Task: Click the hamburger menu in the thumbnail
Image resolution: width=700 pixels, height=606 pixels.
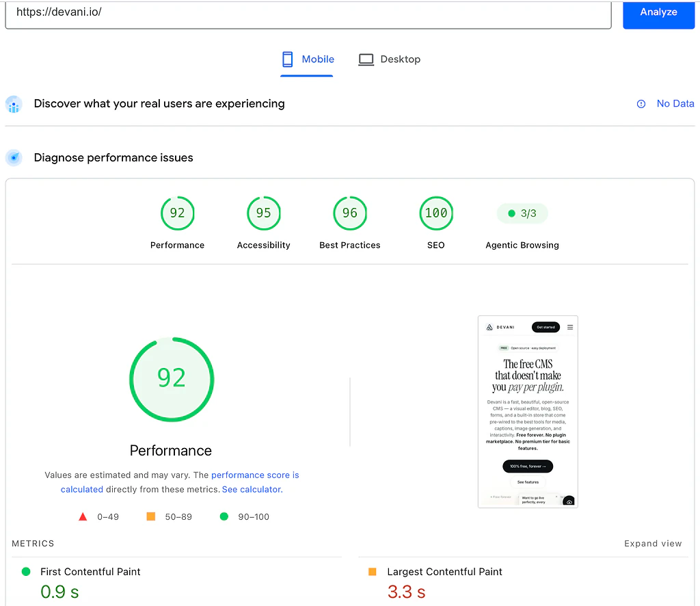Action: tap(570, 328)
